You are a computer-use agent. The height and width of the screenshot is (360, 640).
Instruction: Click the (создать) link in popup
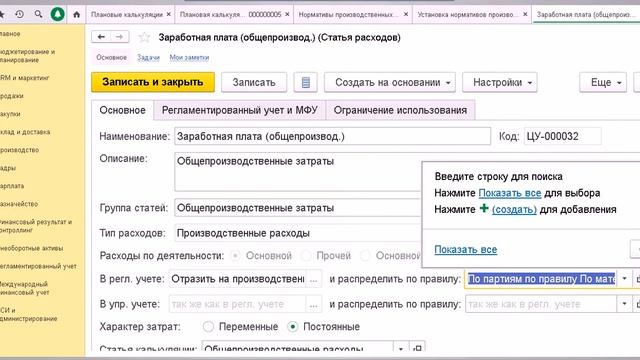pos(514,210)
